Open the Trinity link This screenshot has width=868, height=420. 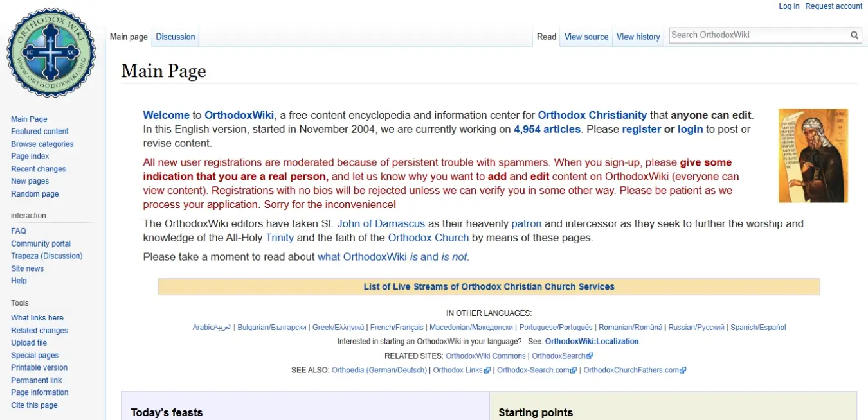click(280, 238)
